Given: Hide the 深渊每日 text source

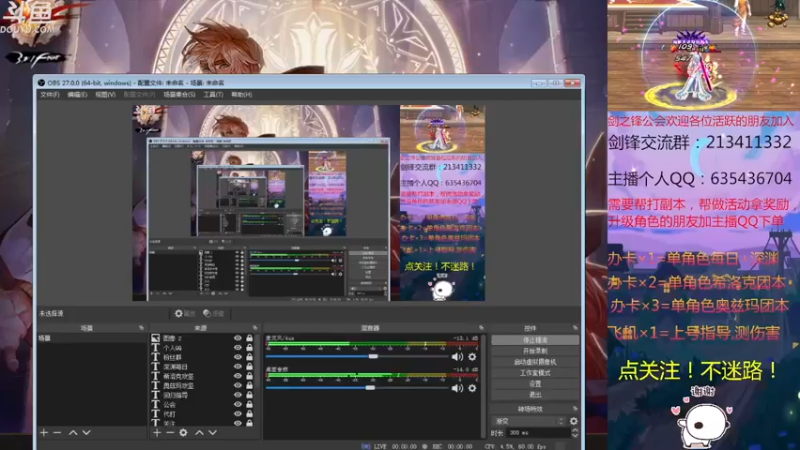Looking at the screenshot, I should 238,366.
